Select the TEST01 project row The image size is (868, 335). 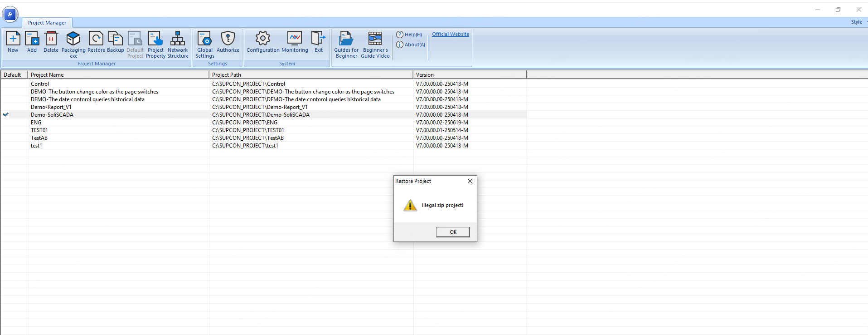39,130
